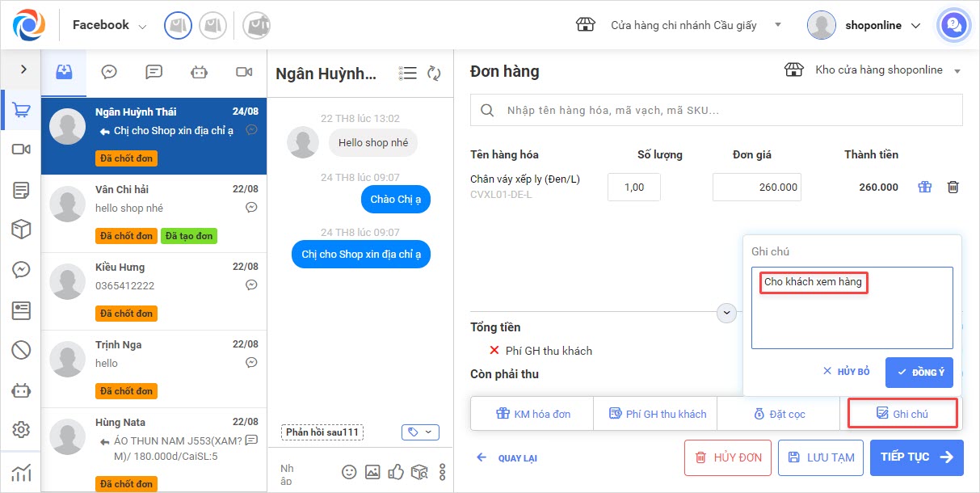Confirm the note with ĐỒNG Ý
Screen dimensions: 980x493
pos(919,373)
